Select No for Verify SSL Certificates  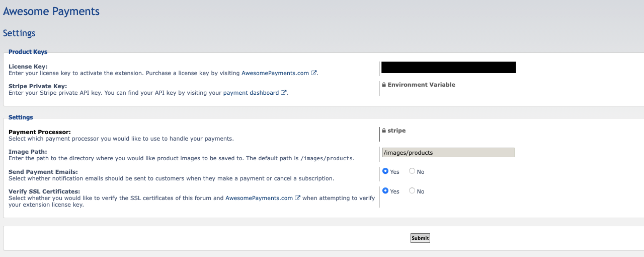pos(412,191)
